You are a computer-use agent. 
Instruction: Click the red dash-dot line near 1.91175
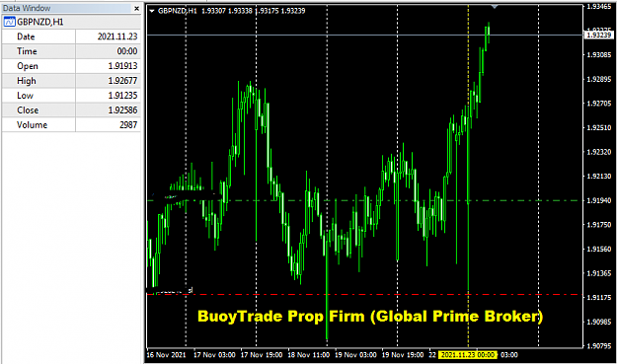(364, 294)
